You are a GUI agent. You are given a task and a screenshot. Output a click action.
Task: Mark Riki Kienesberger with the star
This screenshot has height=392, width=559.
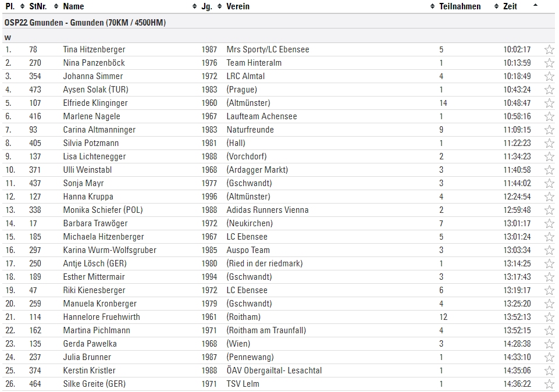tap(549, 290)
